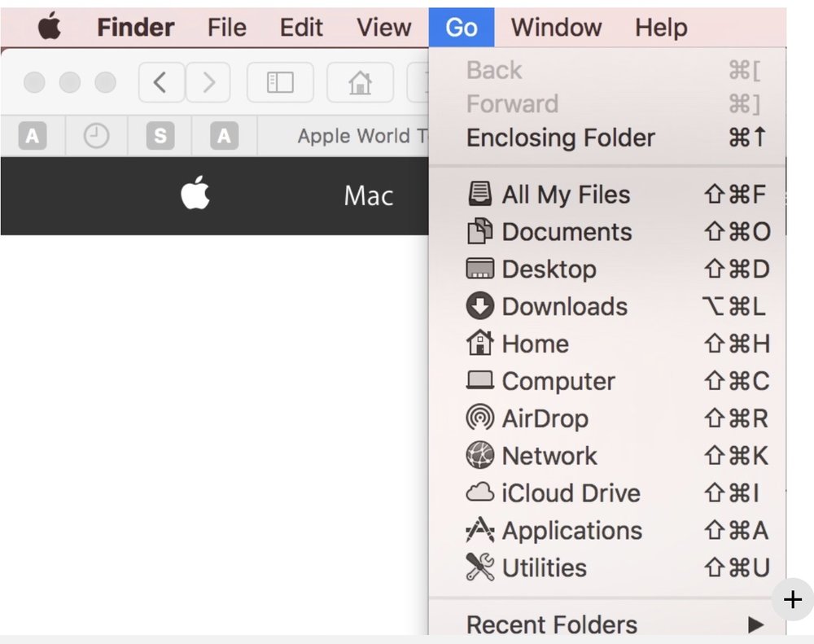Click the Downloads arrow icon

point(479,306)
